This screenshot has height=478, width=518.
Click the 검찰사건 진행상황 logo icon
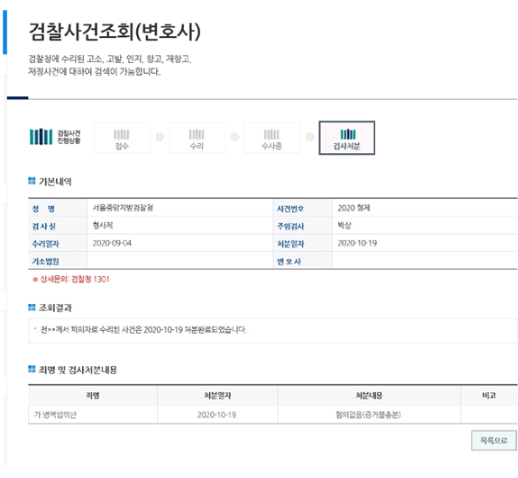tap(41, 137)
